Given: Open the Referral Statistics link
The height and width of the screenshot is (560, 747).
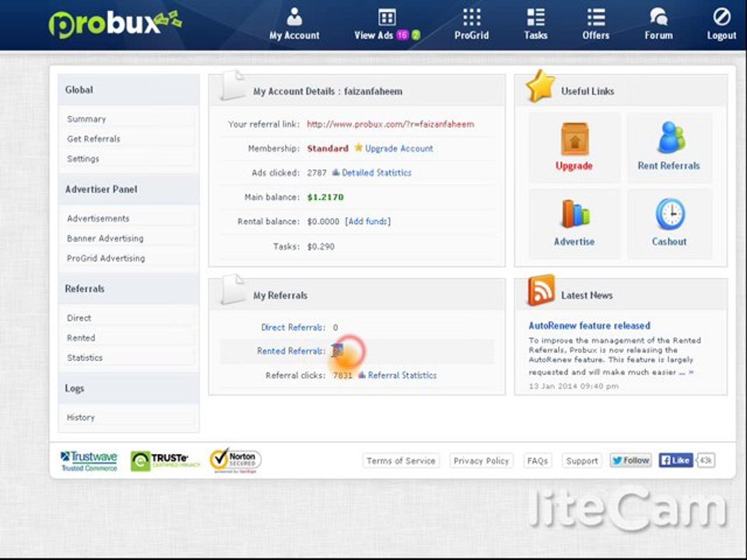Looking at the screenshot, I should (x=402, y=375).
